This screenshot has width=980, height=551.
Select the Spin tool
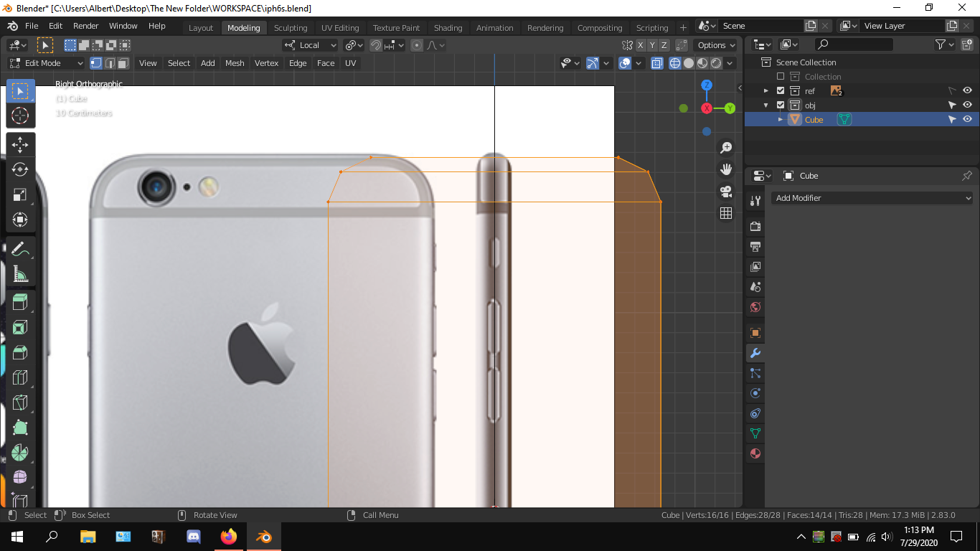click(x=20, y=453)
